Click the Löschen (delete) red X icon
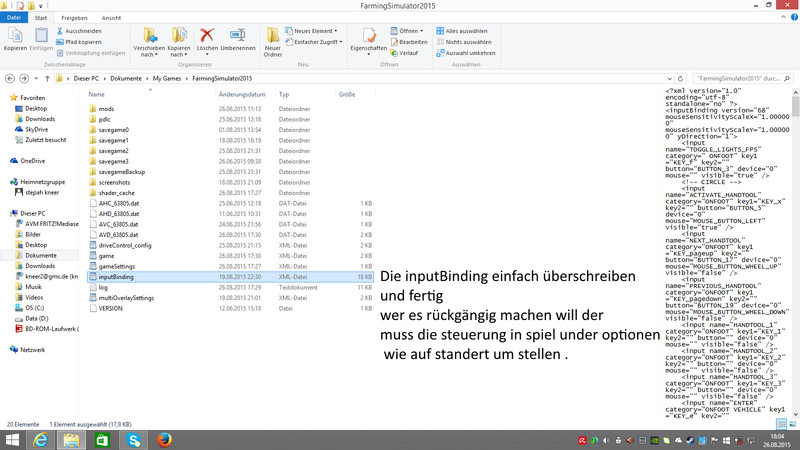 [207, 36]
